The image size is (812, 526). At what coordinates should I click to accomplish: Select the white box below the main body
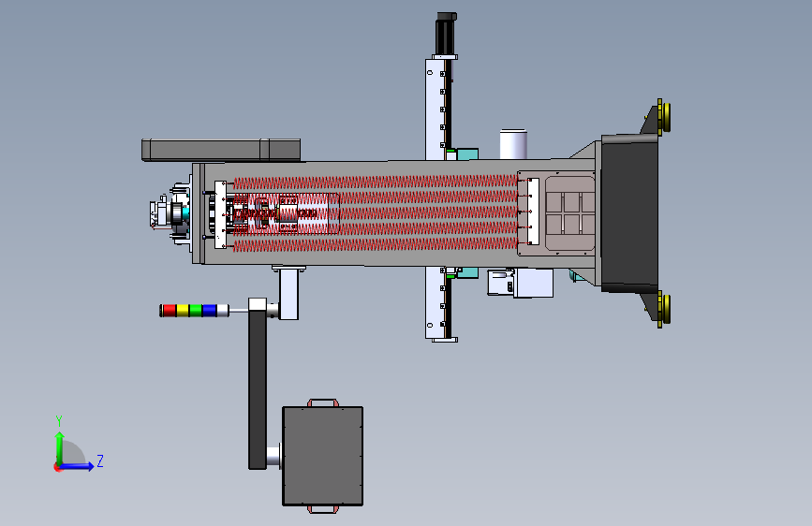(533, 283)
